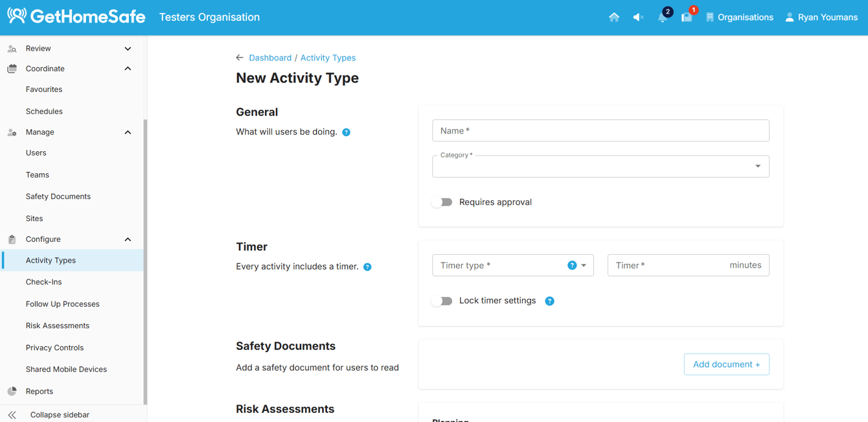This screenshot has height=422, width=868.
Task: Collapse the Manage section chevron
Action: [x=128, y=132]
